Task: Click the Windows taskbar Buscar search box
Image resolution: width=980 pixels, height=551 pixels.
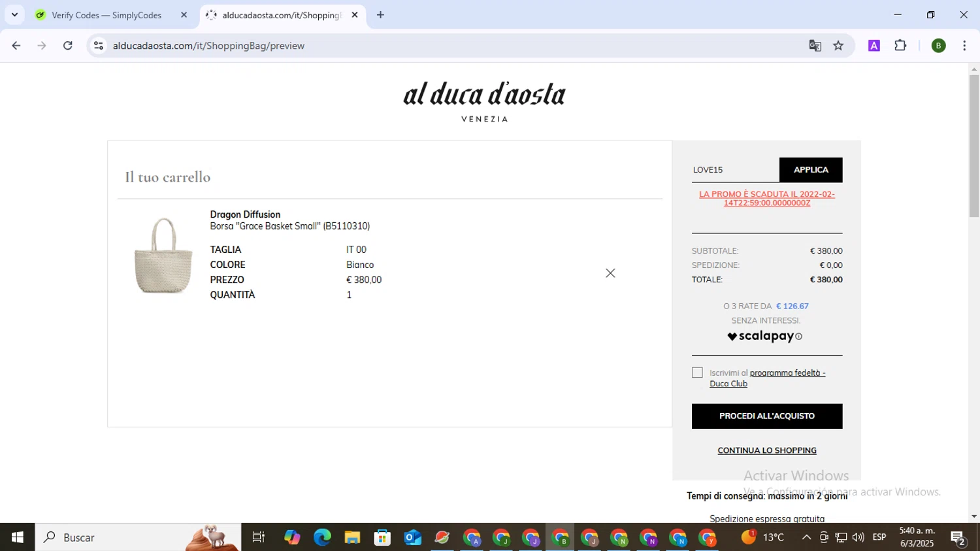Action: [138, 537]
